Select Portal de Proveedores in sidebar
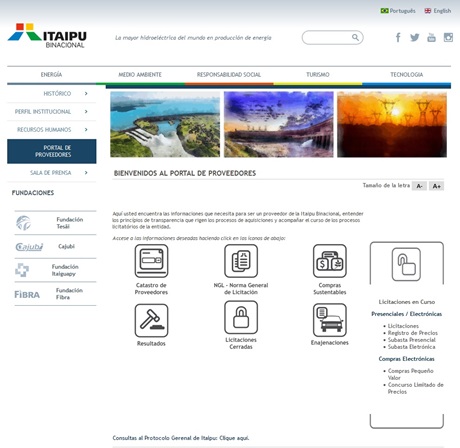Image resolution: width=460 pixels, height=448 pixels. coord(52,151)
